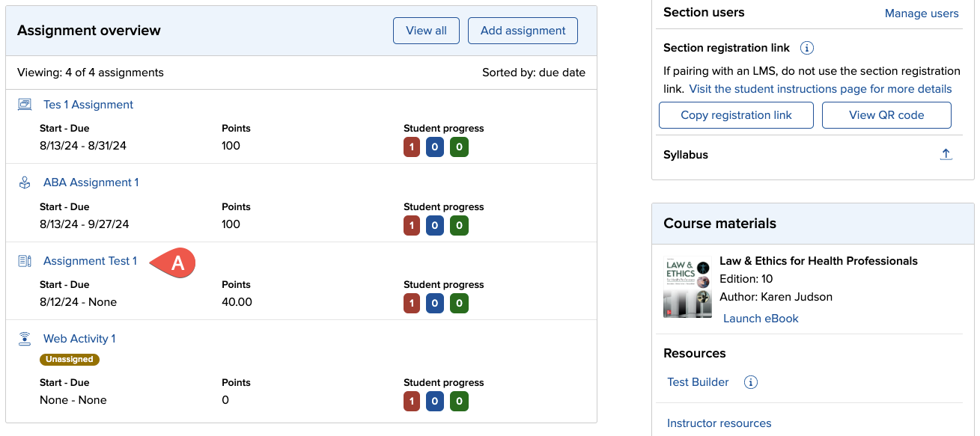Click info icon beside Section registration link
Image resolution: width=980 pixels, height=436 pixels.
pyautogui.click(x=807, y=48)
